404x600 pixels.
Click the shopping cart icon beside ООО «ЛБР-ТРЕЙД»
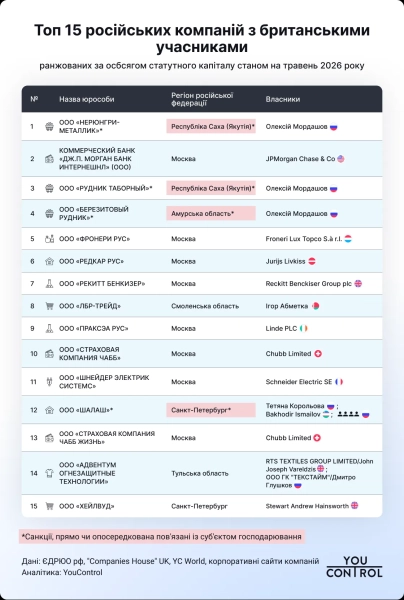49,306
